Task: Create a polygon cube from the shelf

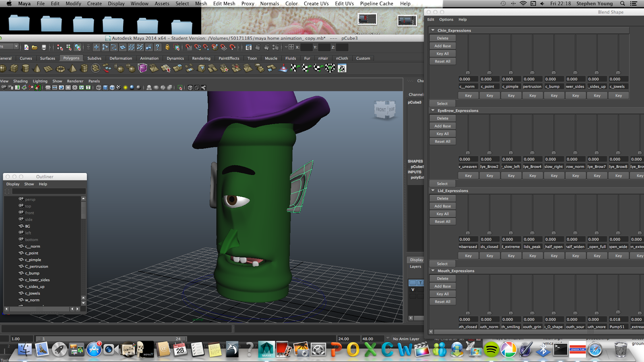Action: click(x=14, y=68)
